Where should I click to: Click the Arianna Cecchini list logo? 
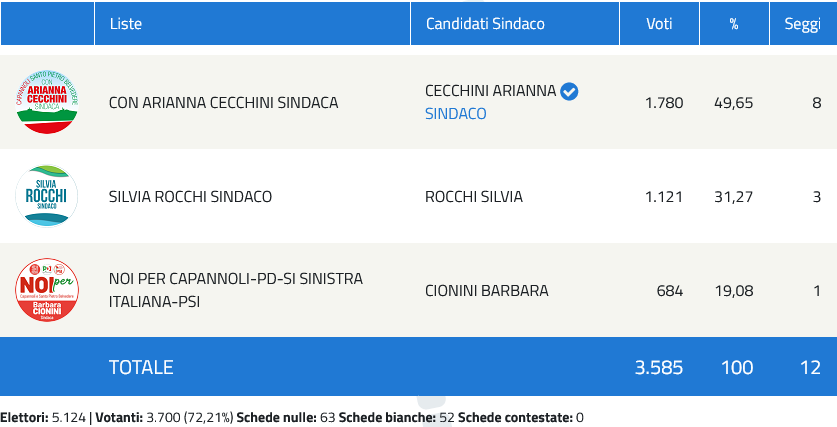click(x=47, y=102)
